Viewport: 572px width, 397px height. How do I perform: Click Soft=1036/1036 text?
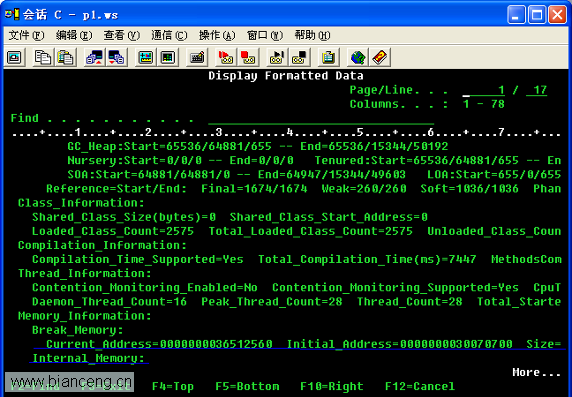(469, 189)
